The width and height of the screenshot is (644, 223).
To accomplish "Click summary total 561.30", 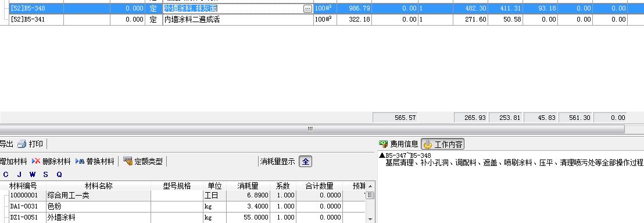I will tap(575, 118).
